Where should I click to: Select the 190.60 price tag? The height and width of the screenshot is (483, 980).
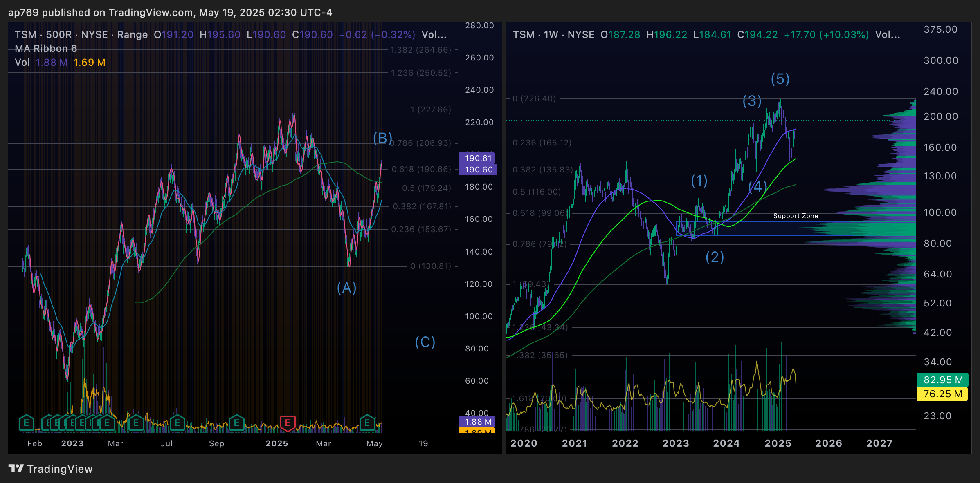[x=478, y=170]
